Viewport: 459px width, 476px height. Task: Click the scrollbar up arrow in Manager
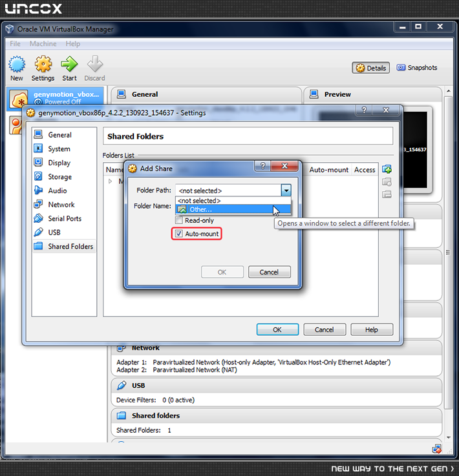tap(449, 91)
